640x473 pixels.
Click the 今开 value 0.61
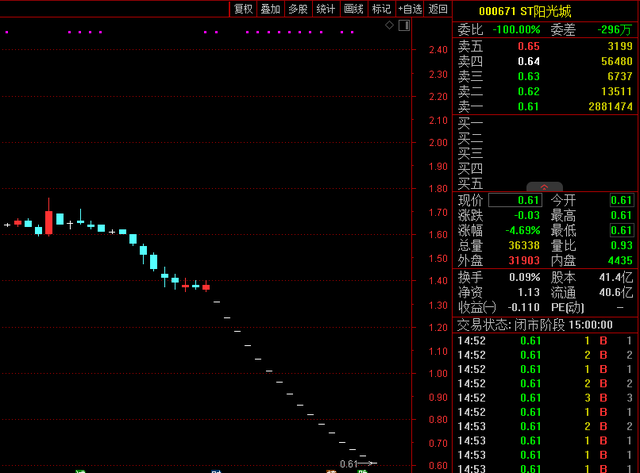click(x=621, y=200)
